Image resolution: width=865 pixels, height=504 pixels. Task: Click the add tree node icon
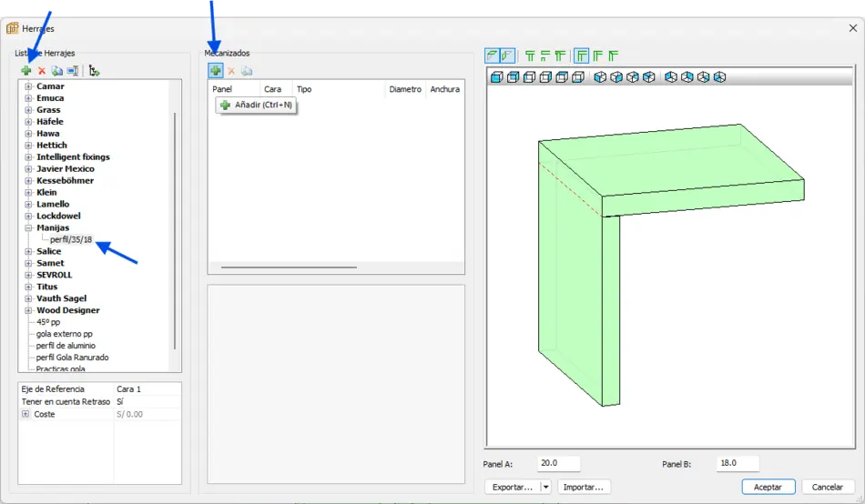click(94, 71)
